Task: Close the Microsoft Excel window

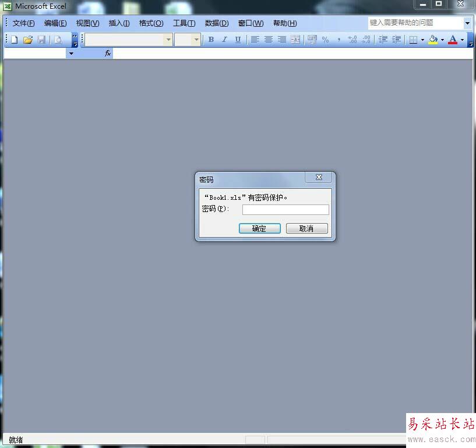Action: [460, 4]
